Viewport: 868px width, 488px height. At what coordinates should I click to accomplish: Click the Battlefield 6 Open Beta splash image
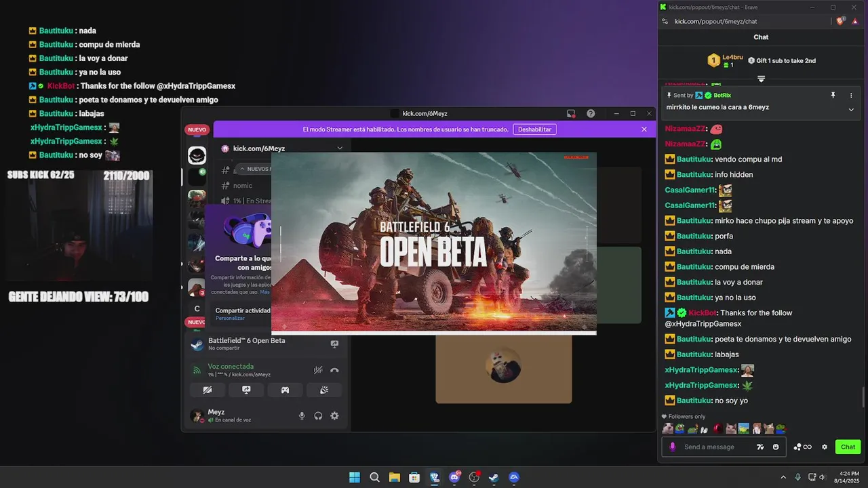[434, 243]
